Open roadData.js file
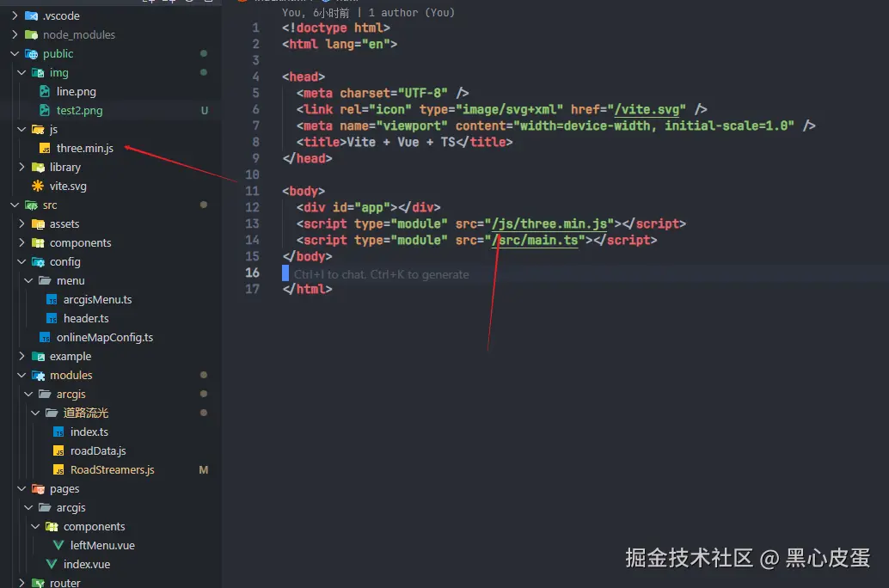This screenshot has width=889, height=588. tap(98, 450)
